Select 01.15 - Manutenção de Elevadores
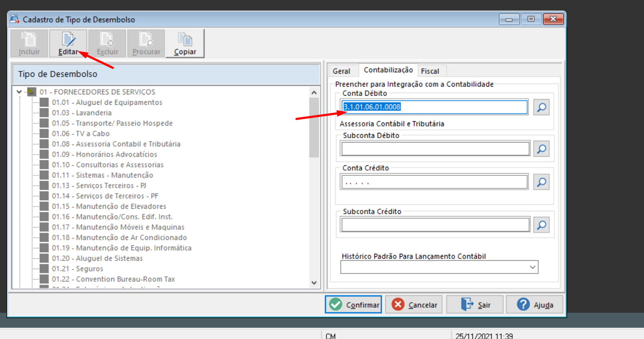644x339 pixels. 109,206
